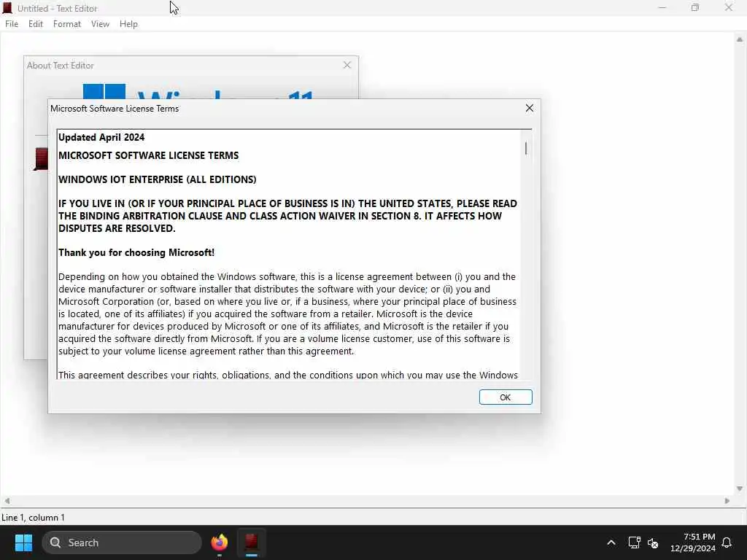Click the Windows logo in About window
The image size is (747, 560).
(x=104, y=91)
